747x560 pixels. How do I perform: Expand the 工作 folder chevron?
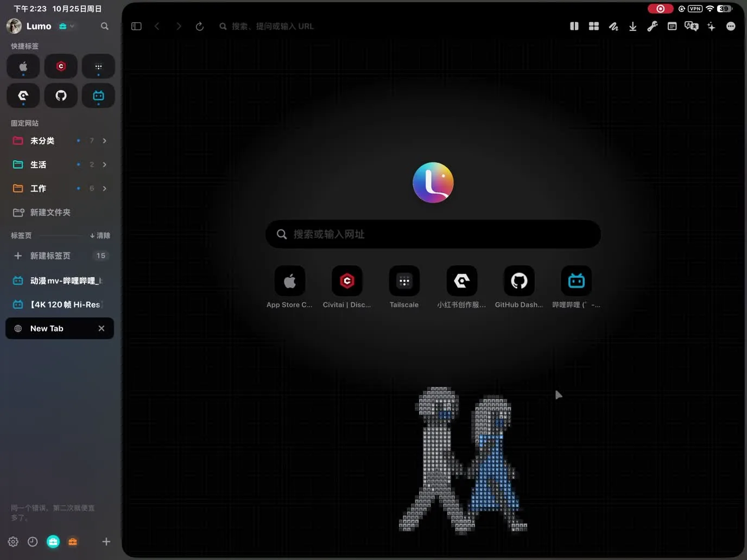[104, 188]
